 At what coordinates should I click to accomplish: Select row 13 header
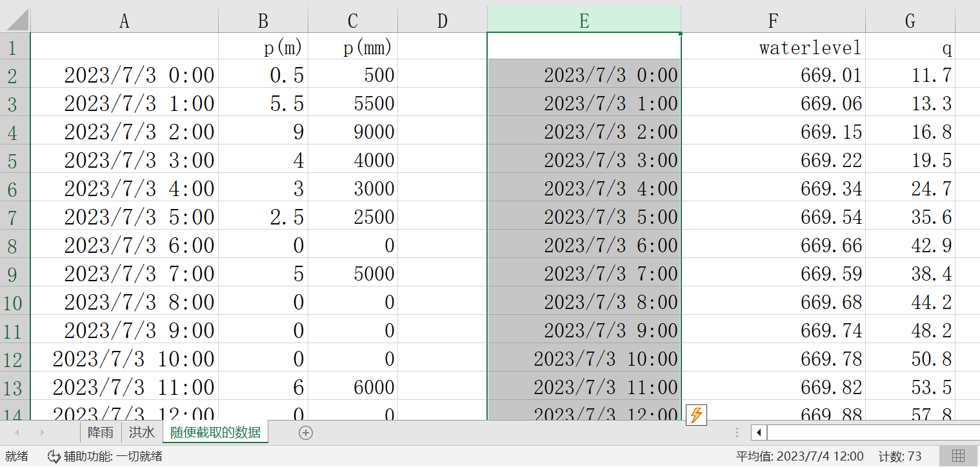click(x=15, y=387)
